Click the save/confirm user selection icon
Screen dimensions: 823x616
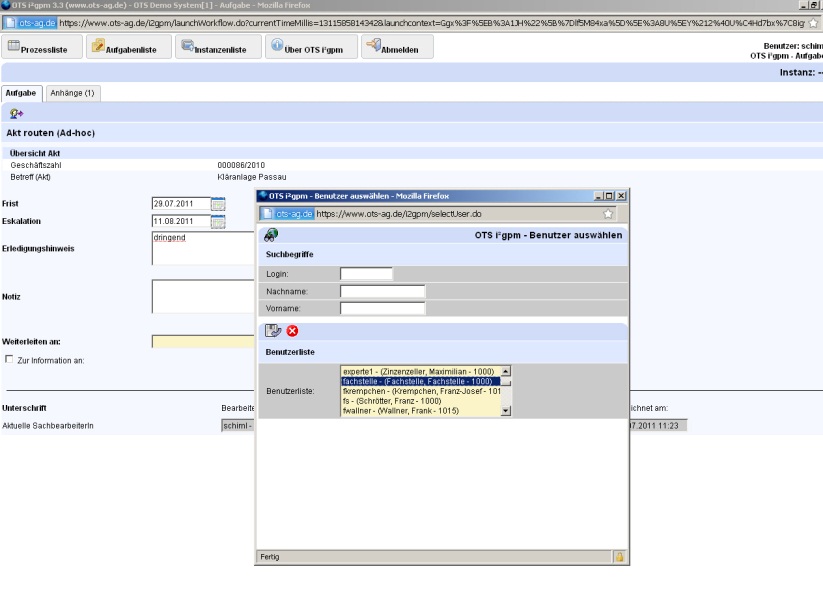(273, 331)
